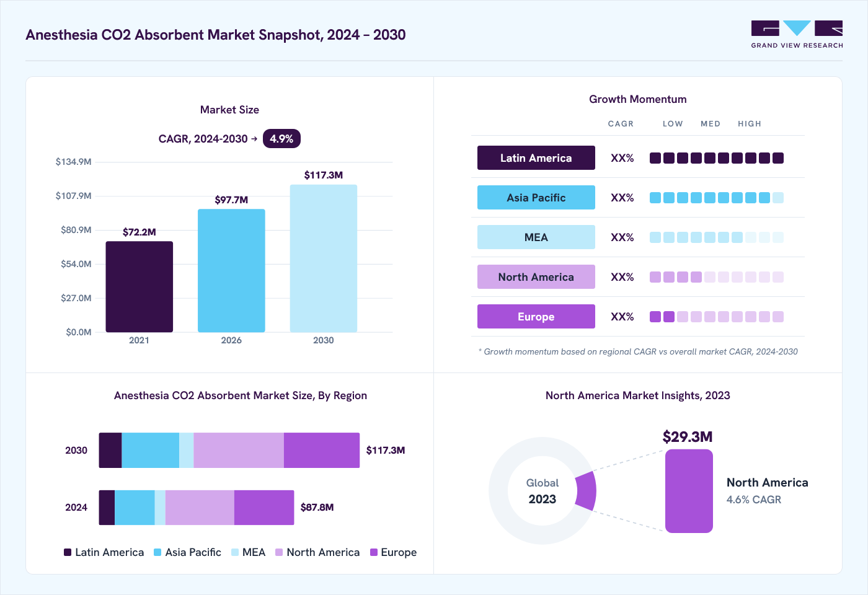Click the Europe XX% CAGR value
The image size is (868, 595).
pyautogui.click(x=622, y=317)
